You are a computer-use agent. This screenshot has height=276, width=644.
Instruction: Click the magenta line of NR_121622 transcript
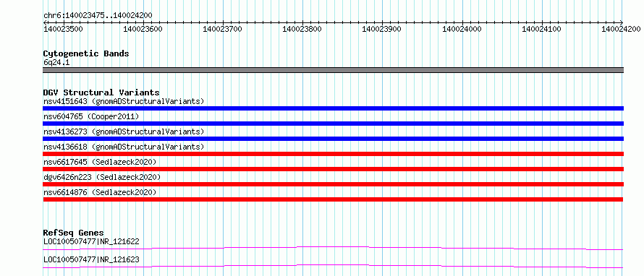[x=333, y=248]
